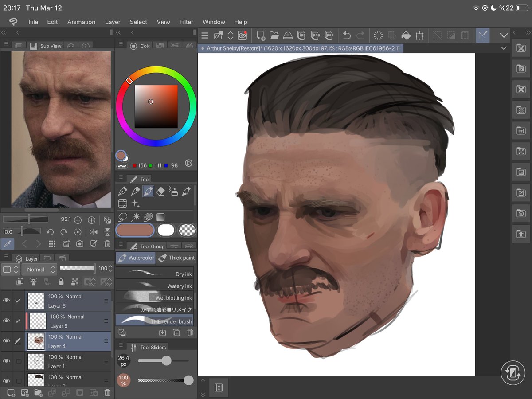
Task: Open the canvas tab list chevron
Action: click(504, 48)
